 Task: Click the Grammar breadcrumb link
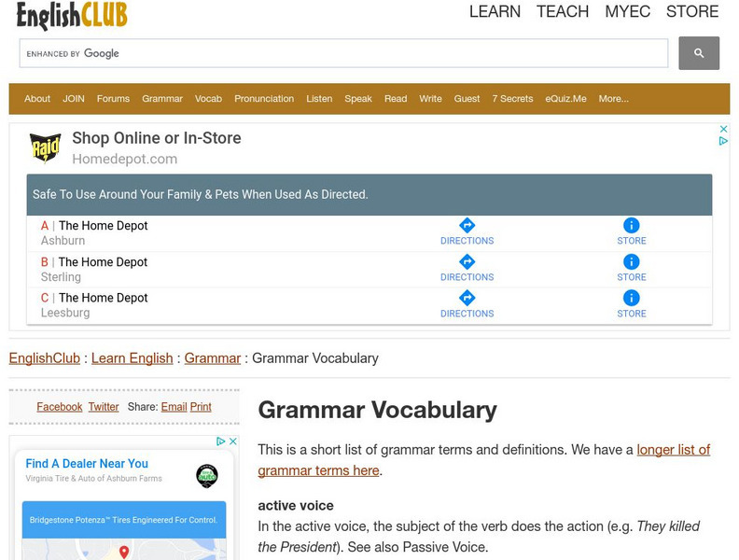click(213, 358)
